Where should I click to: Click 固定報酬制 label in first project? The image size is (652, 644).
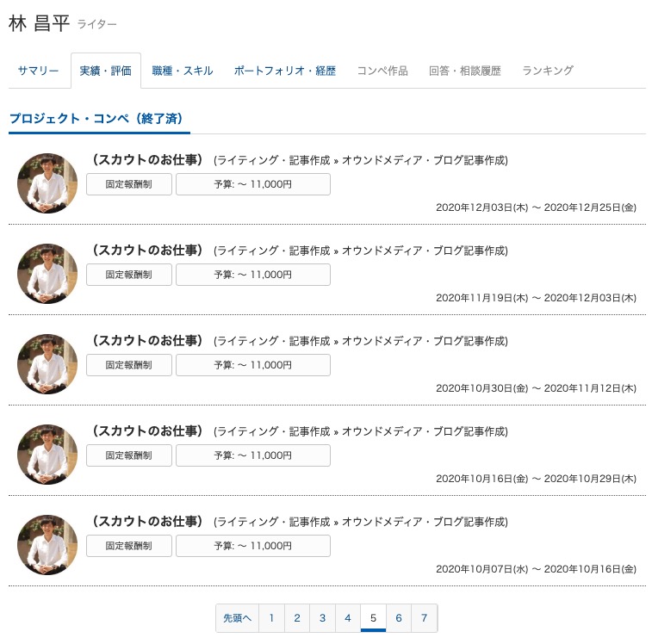[129, 184]
